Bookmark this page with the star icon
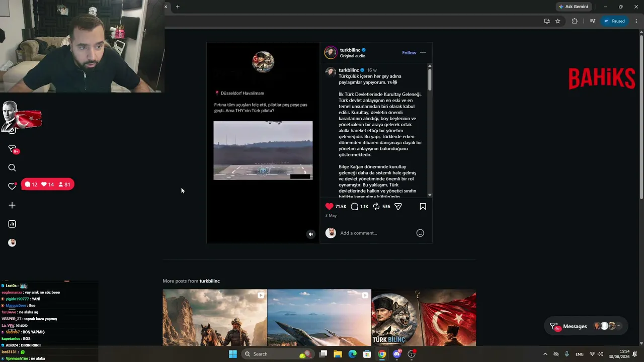This screenshot has height=362, width=644. [558, 21]
